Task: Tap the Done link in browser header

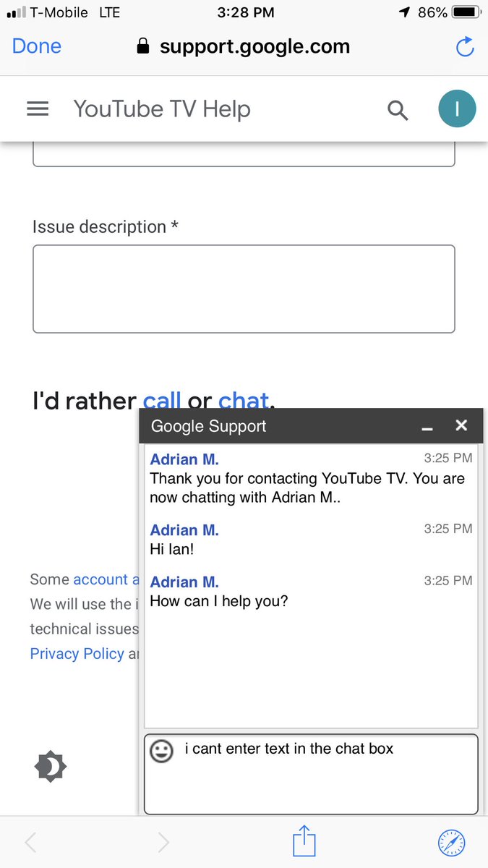Action: 37,46
